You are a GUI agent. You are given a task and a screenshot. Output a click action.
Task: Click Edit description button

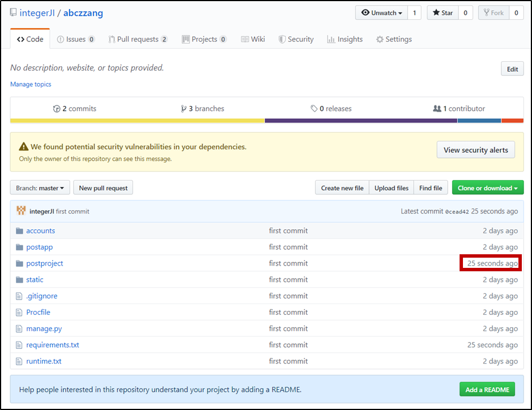tap(512, 69)
